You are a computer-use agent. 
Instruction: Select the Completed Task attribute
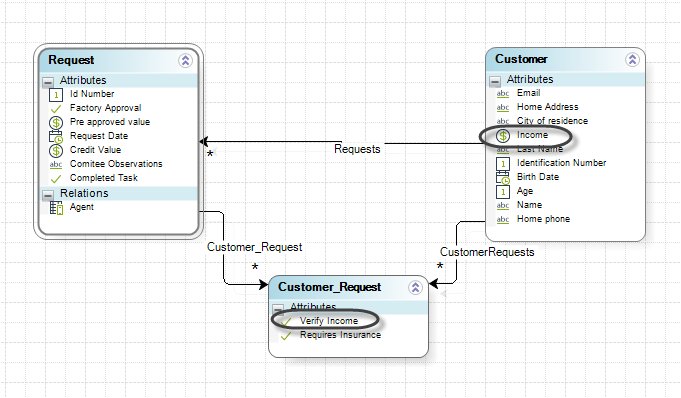click(x=104, y=178)
